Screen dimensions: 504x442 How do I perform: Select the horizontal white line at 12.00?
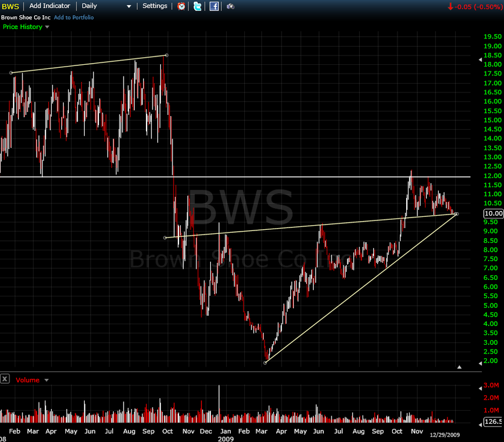point(235,177)
